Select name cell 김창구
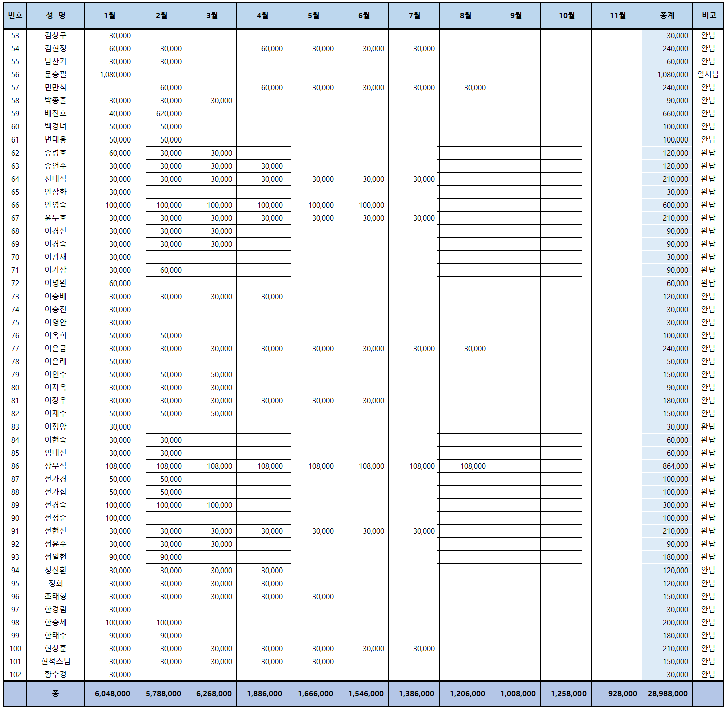This screenshot has width=728, height=710. 56,36
